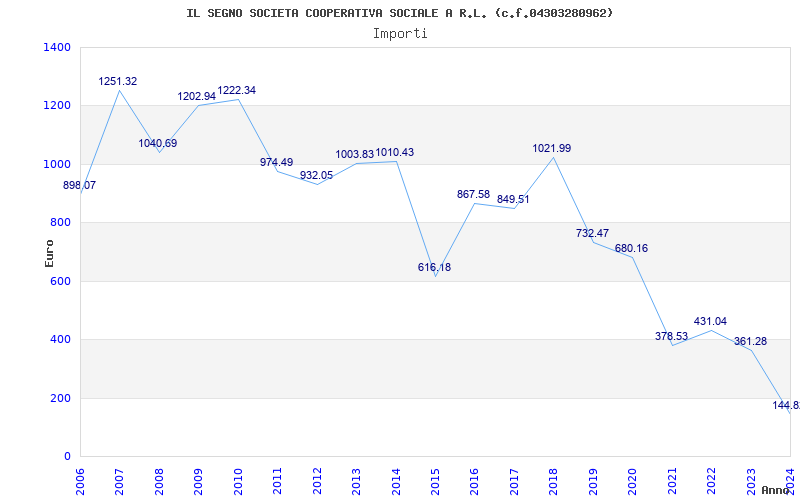Click the 974.49 data label
Image resolution: width=800 pixels, height=500 pixels.
click(x=277, y=162)
